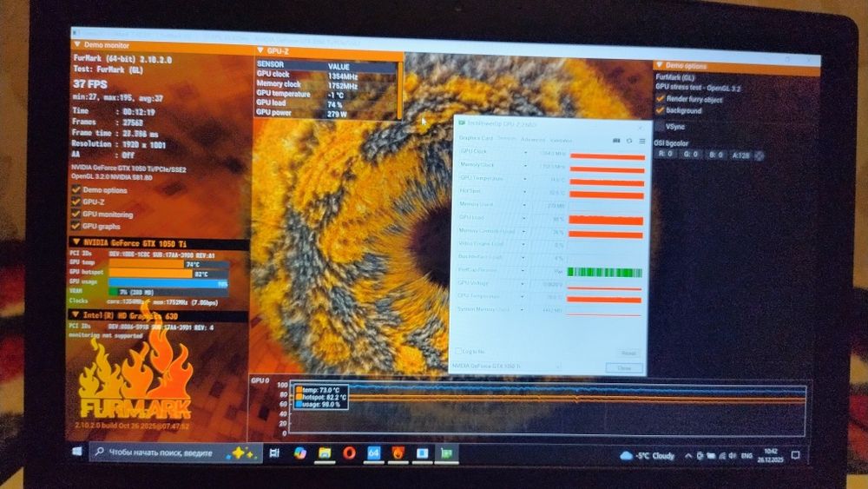The width and height of the screenshot is (868, 489).
Task: Collapse the NVIDIA GeForce GTX 1050 Ti section
Action: (x=76, y=242)
